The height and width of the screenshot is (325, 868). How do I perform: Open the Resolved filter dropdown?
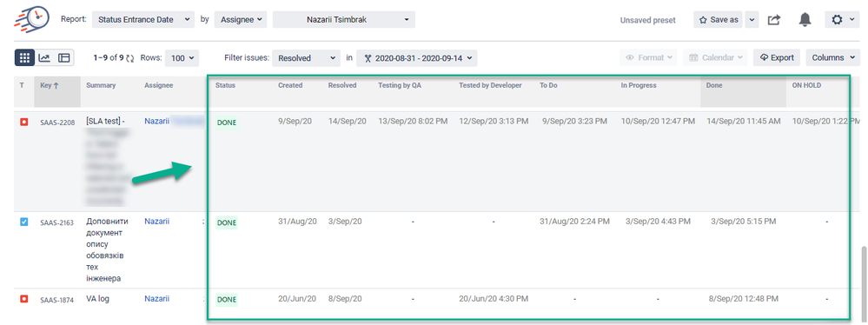click(x=306, y=57)
